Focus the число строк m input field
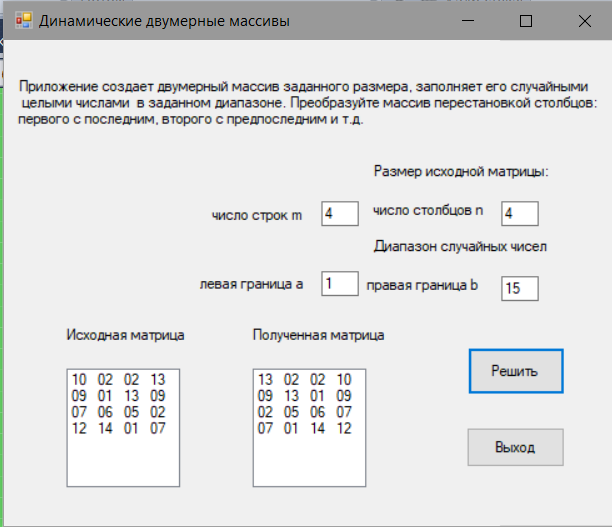Viewport: 612px width, 527px height. click(340, 214)
